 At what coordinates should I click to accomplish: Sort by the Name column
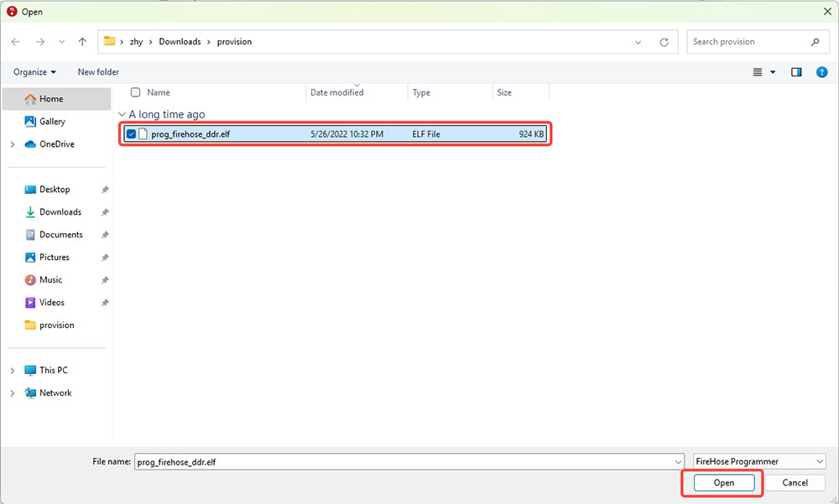click(x=159, y=92)
